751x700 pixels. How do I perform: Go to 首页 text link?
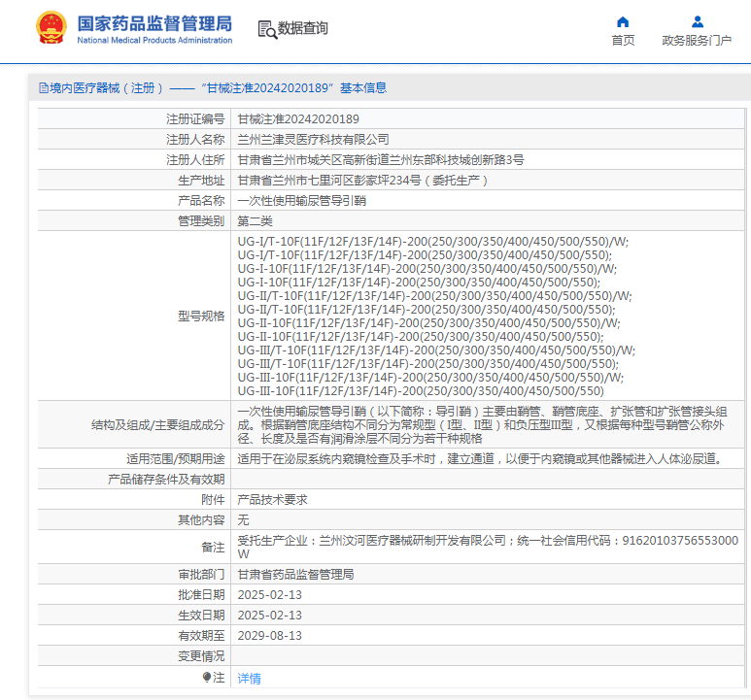[x=623, y=40]
